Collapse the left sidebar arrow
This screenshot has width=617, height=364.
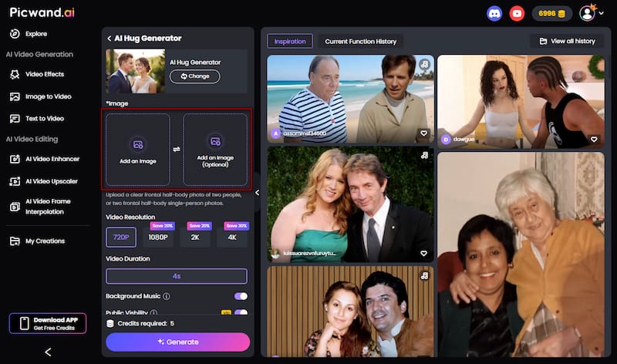(x=48, y=352)
